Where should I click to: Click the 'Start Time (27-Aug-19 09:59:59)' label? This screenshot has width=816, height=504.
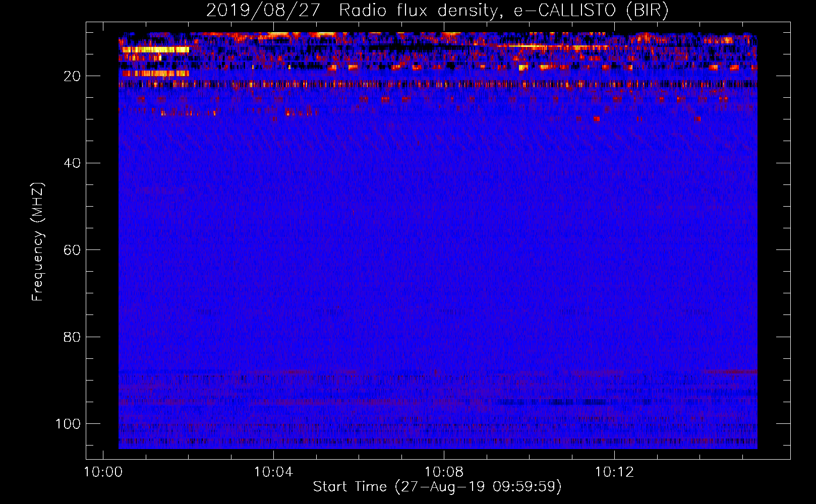[x=437, y=487]
